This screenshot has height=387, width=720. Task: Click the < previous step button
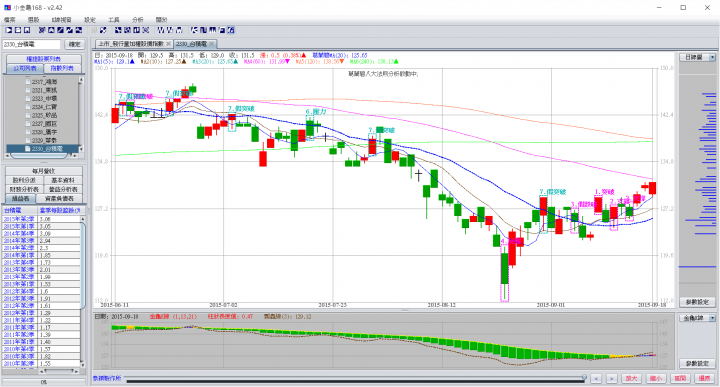[x=596, y=378]
